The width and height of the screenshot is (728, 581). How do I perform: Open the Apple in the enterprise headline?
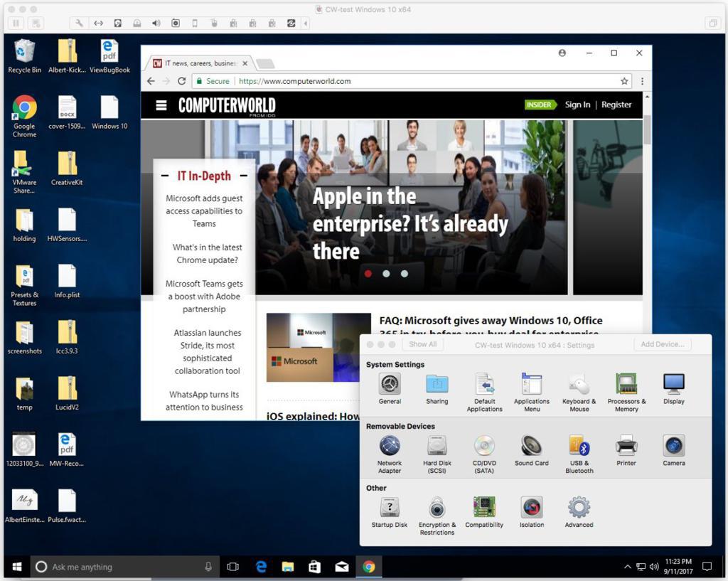pos(410,223)
